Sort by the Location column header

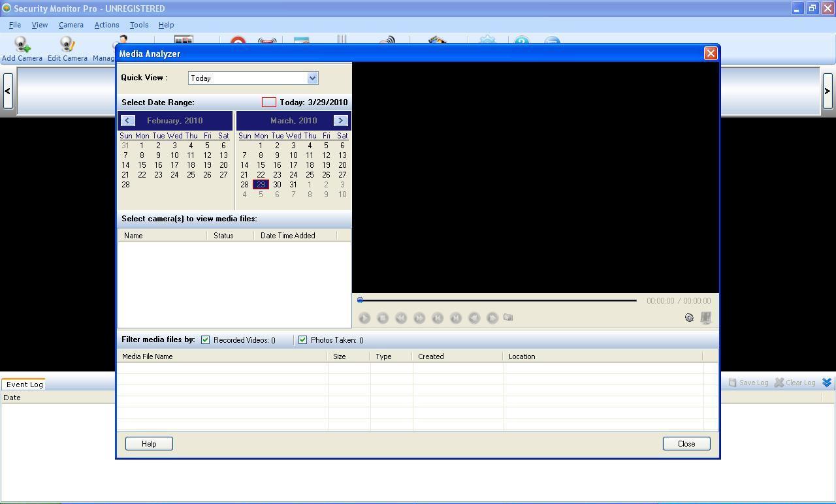603,356
